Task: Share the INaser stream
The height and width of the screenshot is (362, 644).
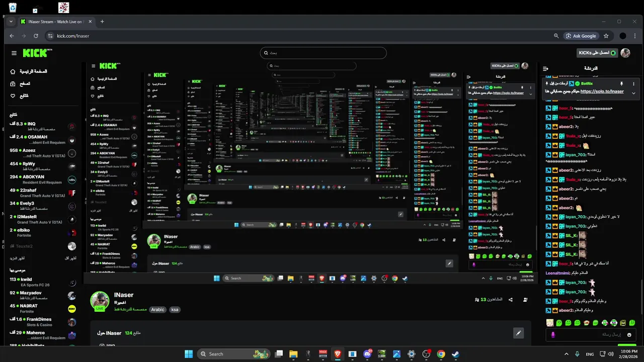Action: 511,300
